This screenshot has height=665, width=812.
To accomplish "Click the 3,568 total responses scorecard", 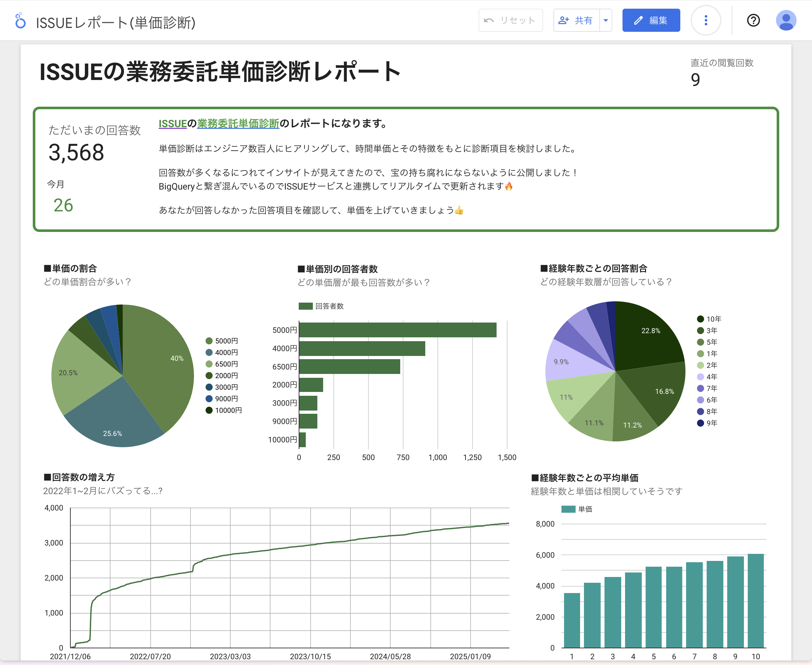I will tap(76, 153).
